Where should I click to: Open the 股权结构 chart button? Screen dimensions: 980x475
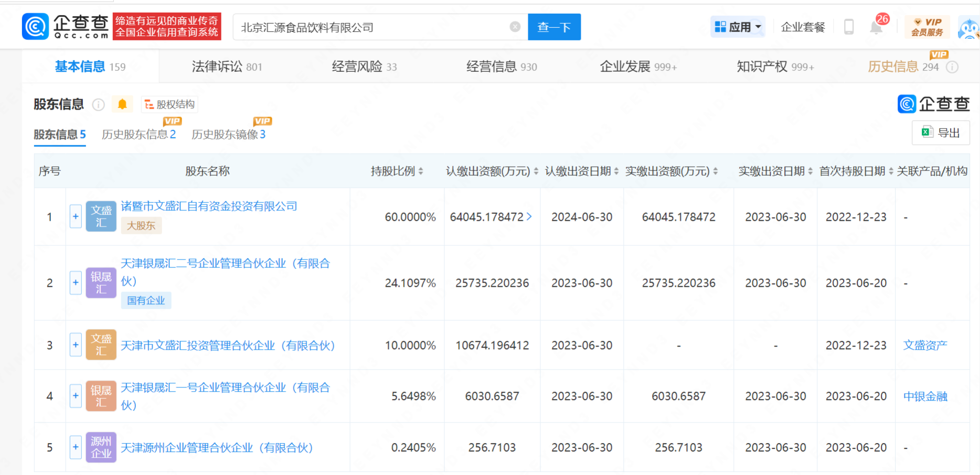coord(169,104)
